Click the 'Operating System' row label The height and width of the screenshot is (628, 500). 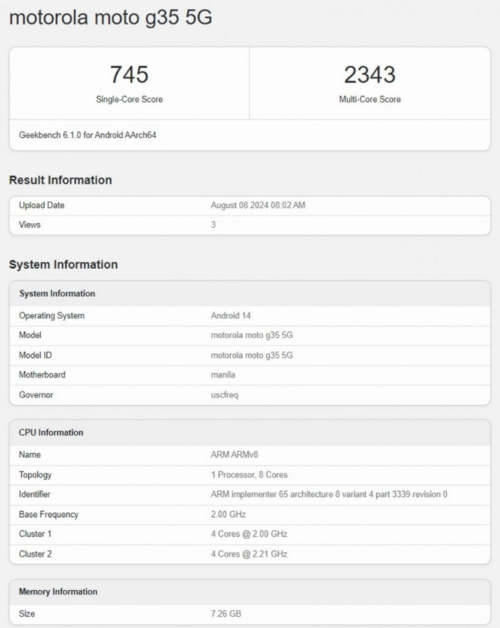pos(52,316)
